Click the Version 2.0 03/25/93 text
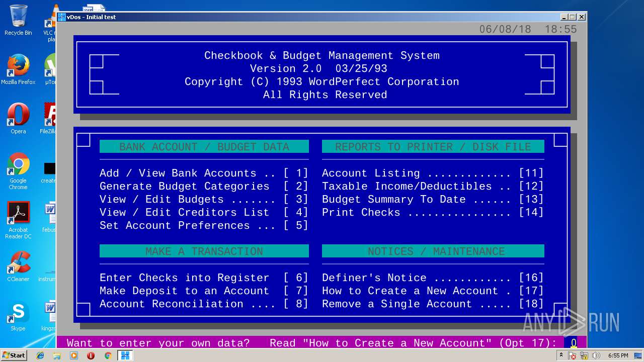The width and height of the screenshot is (644, 362). (318, 68)
